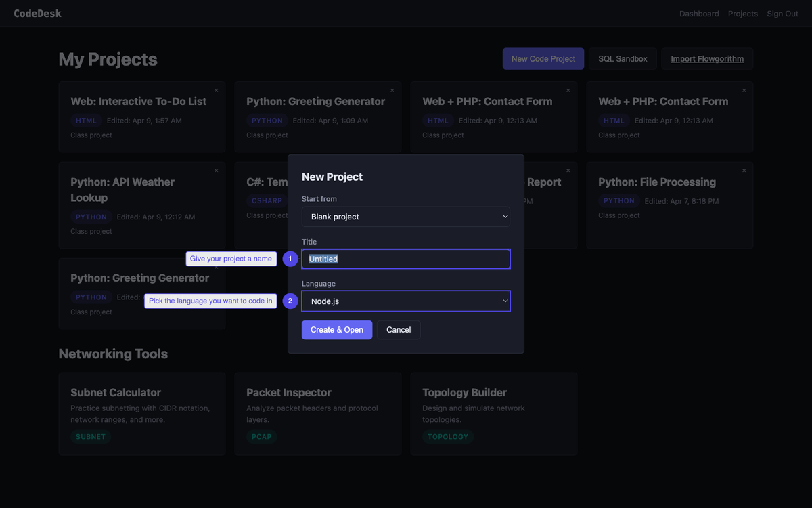Viewport: 812px width, 508px height.
Task: Click Create & Open in the dialog
Action: pyautogui.click(x=336, y=329)
